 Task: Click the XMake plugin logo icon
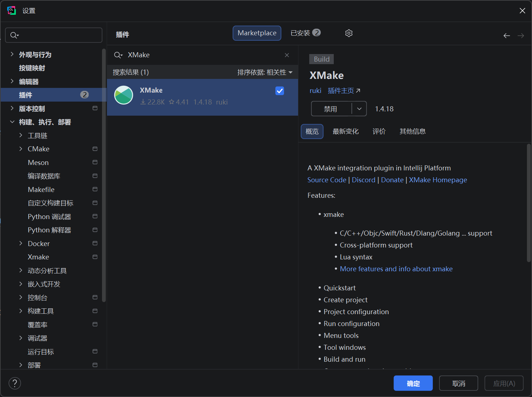(x=124, y=95)
